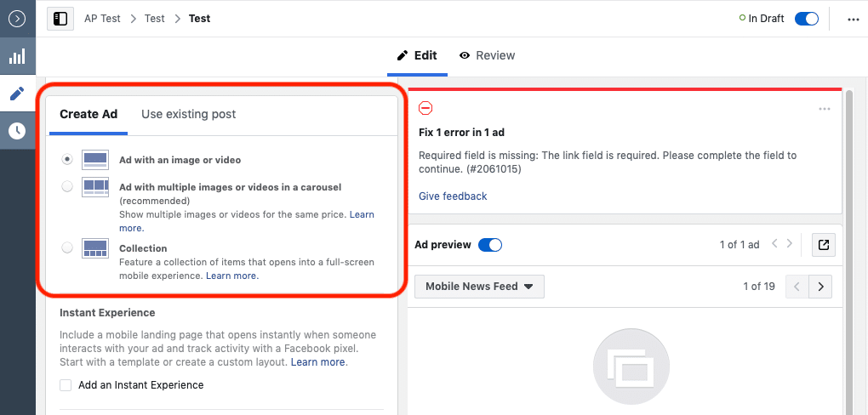The height and width of the screenshot is (415, 868).
Task: Click the carousel ad format icon
Action: 95,187
